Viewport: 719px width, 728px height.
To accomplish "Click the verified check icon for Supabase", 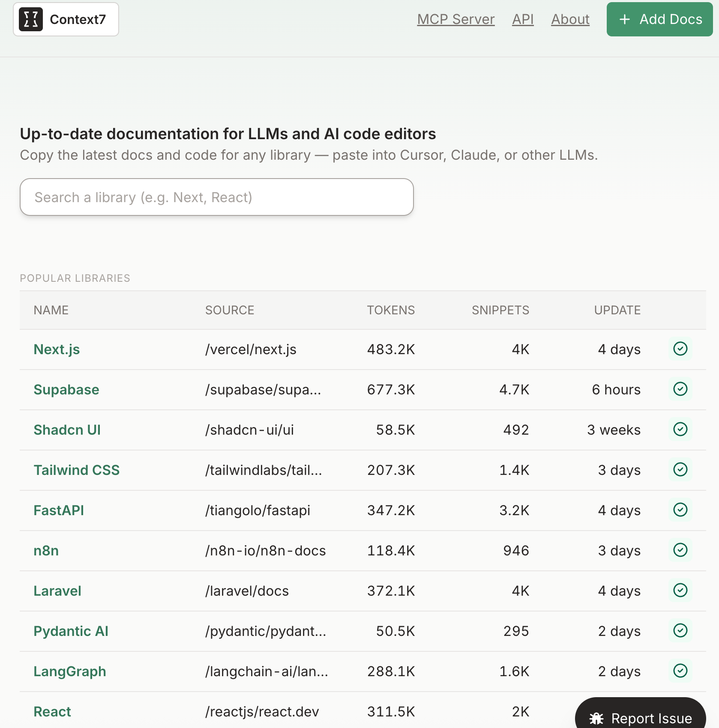I will pyautogui.click(x=680, y=389).
